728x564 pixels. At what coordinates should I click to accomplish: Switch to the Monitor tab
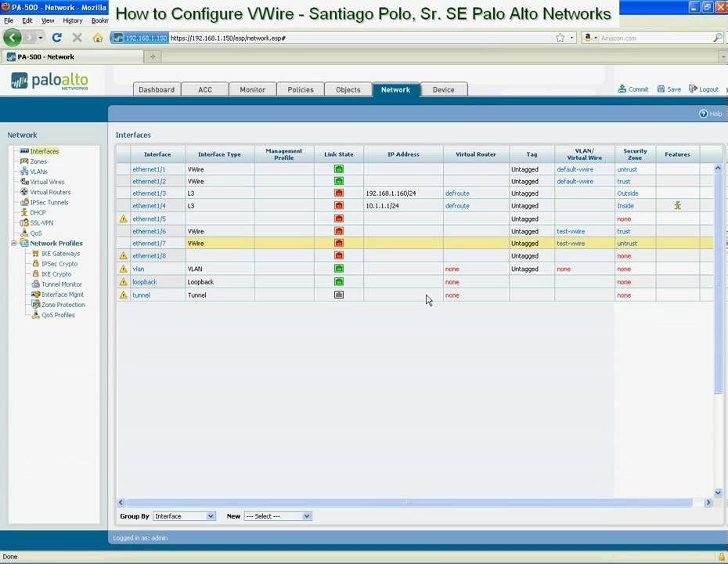tap(252, 89)
